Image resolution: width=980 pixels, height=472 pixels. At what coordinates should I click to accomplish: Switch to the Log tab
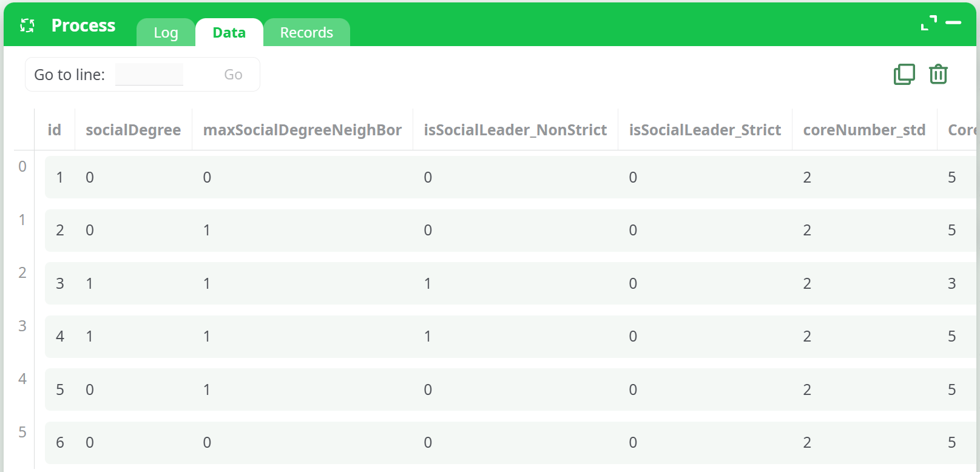166,33
